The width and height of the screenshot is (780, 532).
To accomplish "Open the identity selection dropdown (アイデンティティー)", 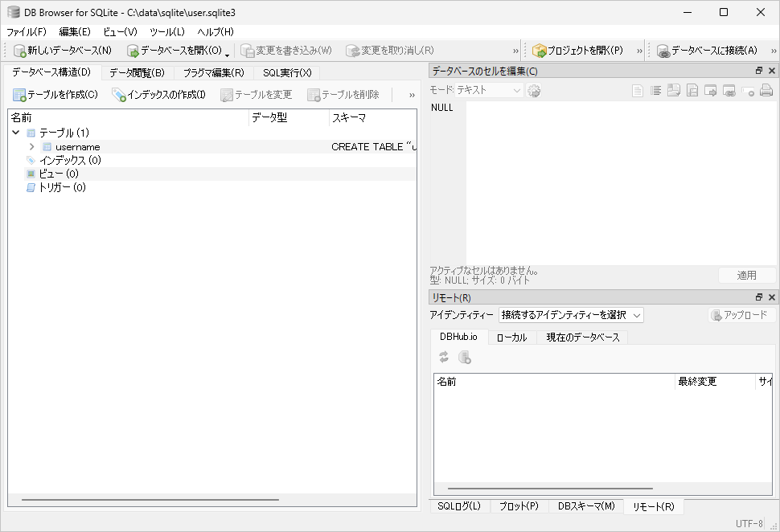I will pos(571,315).
